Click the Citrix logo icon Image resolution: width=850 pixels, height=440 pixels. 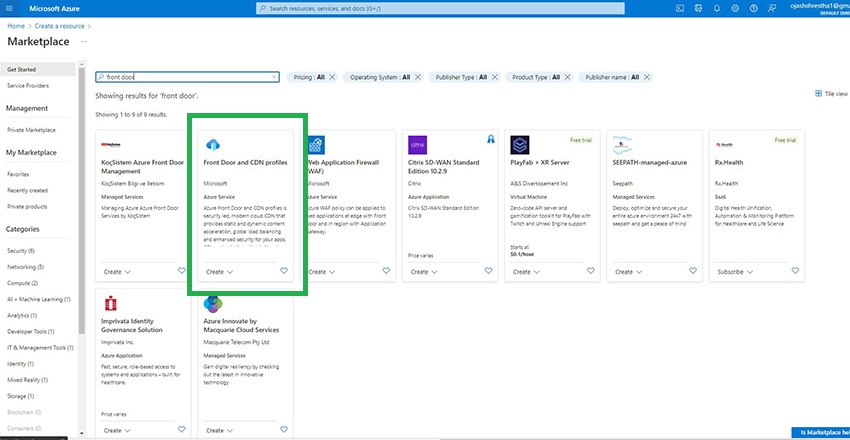pyautogui.click(x=417, y=145)
